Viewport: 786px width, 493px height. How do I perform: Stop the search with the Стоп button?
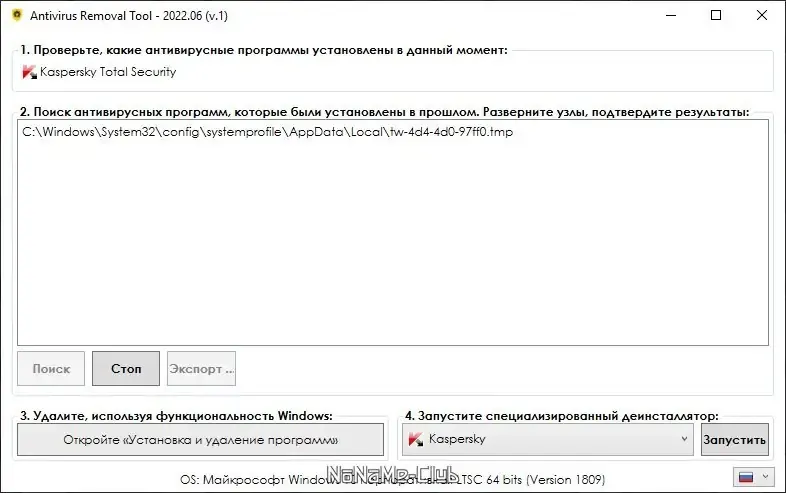[126, 369]
